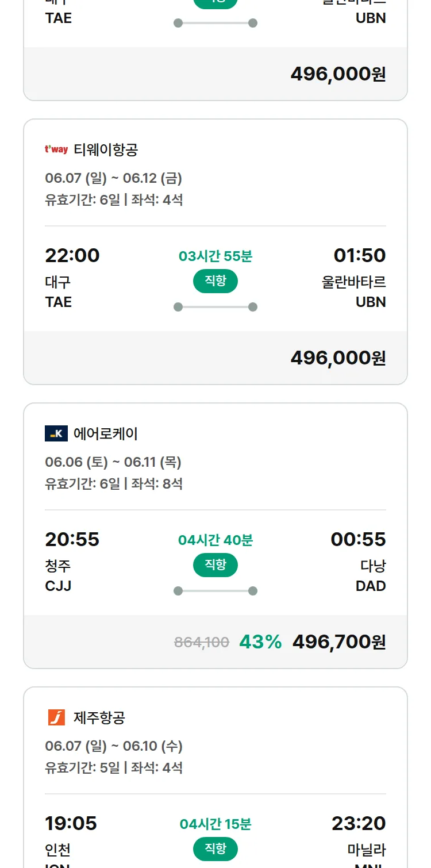The height and width of the screenshot is (868, 431).
Task: Open the 티웨이항공 flight card title
Action: 106,150
